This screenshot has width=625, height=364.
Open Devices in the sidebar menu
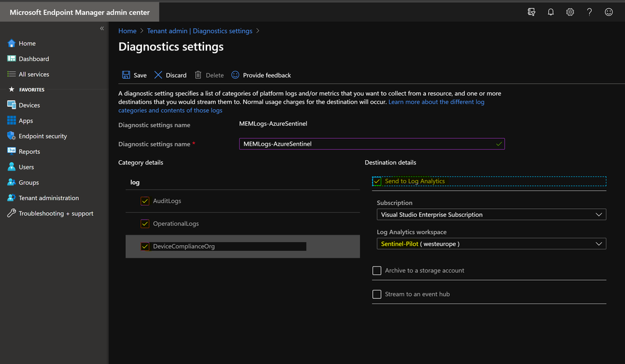(29, 105)
